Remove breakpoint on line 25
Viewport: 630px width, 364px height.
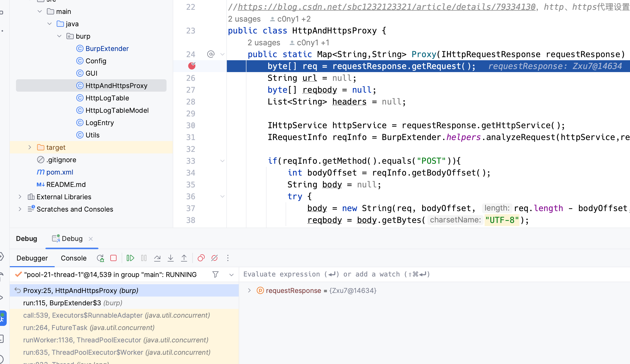(x=192, y=66)
